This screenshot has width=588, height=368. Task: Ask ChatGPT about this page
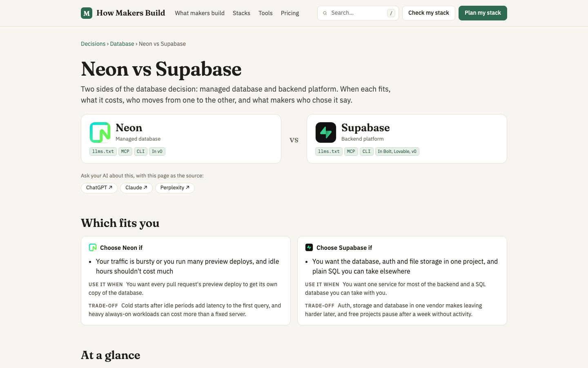click(x=99, y=188)
